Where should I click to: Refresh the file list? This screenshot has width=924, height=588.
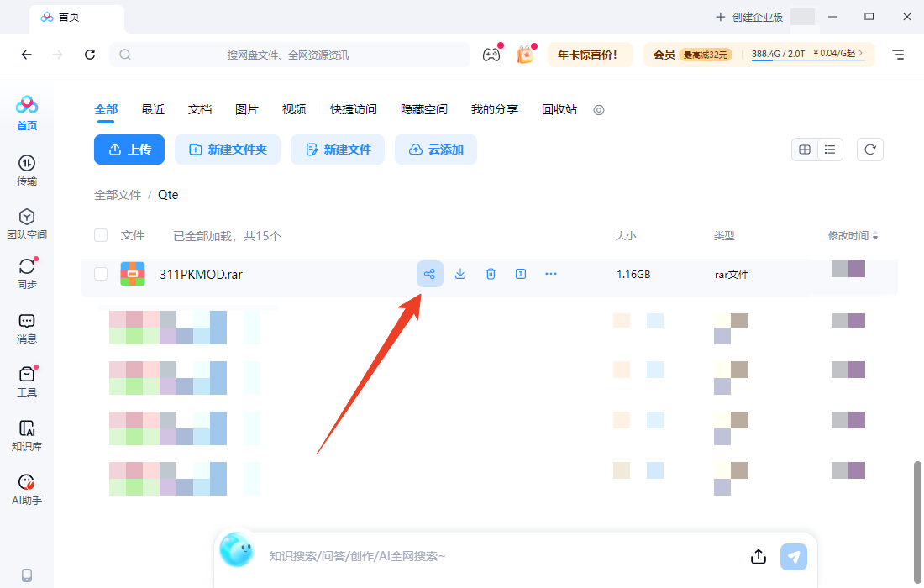point(869,149)
